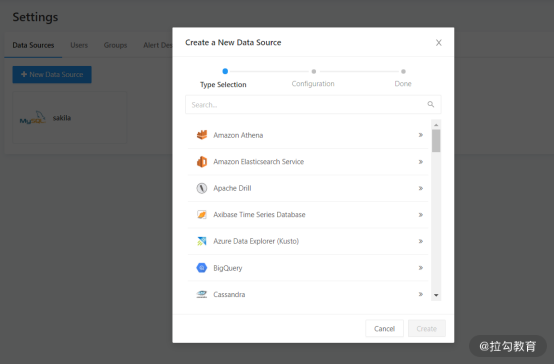Select the Configuration step indicator
The width and height of the screenshot is (554, 364).
pos(313,78)
